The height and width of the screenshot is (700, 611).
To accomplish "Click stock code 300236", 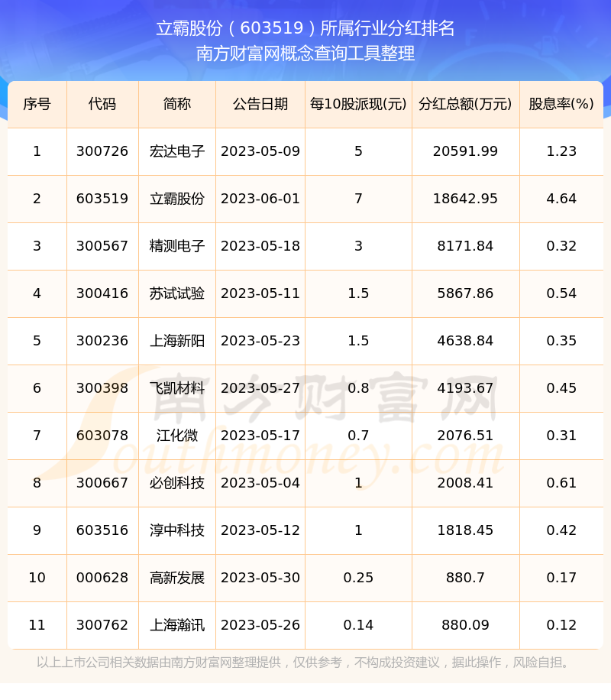I will coord(102,341).
